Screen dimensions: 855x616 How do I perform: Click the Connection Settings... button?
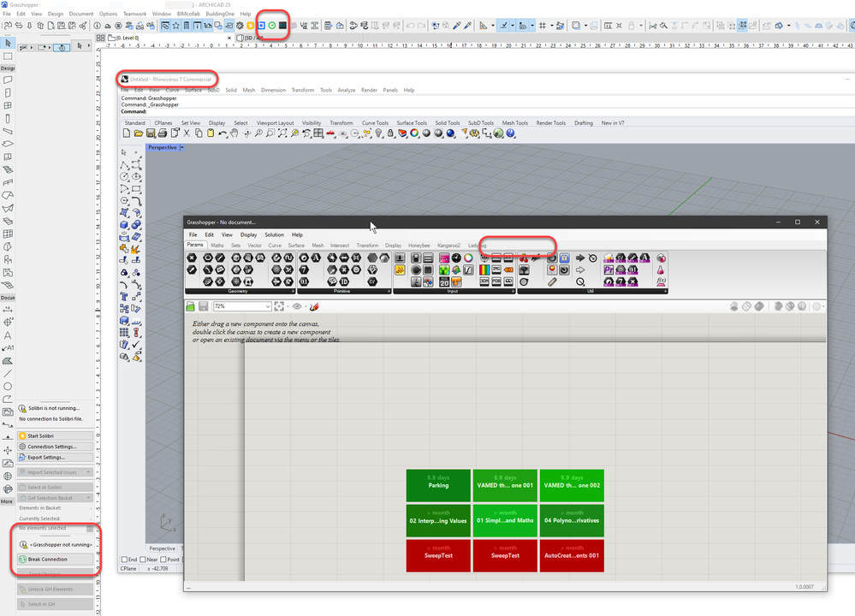[x=55, y=447]
